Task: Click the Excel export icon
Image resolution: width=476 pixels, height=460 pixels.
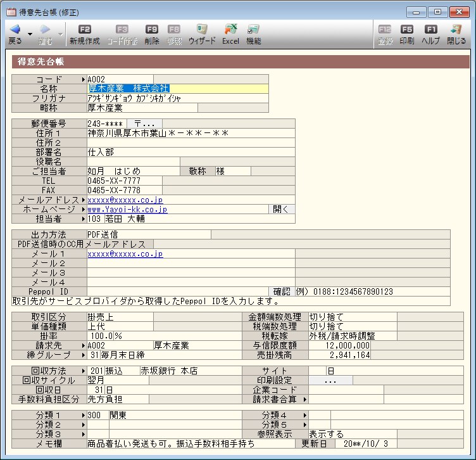Action: (x=230, y=29)
